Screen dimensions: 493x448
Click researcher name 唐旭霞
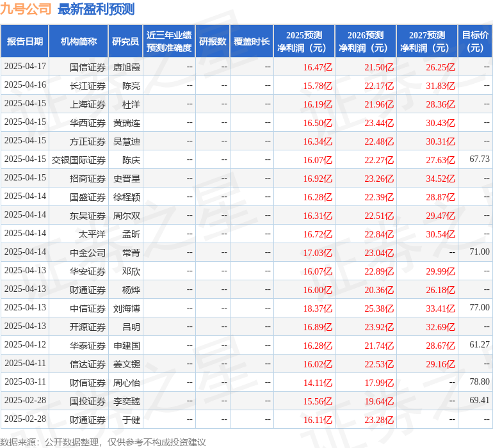pos(126,67)
